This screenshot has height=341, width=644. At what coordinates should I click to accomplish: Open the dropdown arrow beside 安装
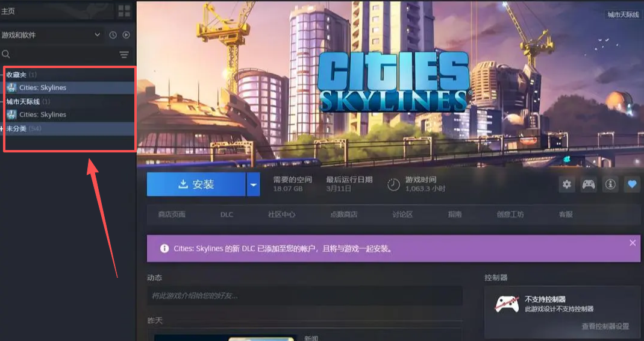tap(254, 184)
